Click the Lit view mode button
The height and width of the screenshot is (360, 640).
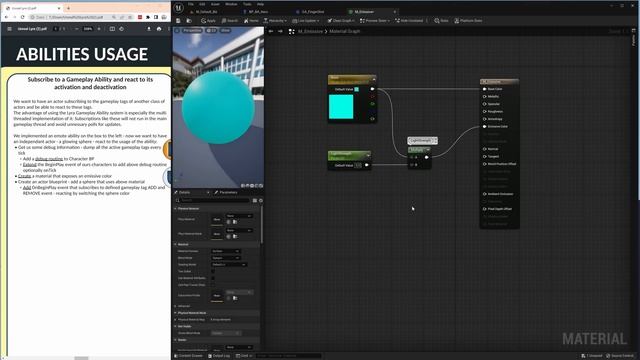pyautogui.click(x=211, y=31)
